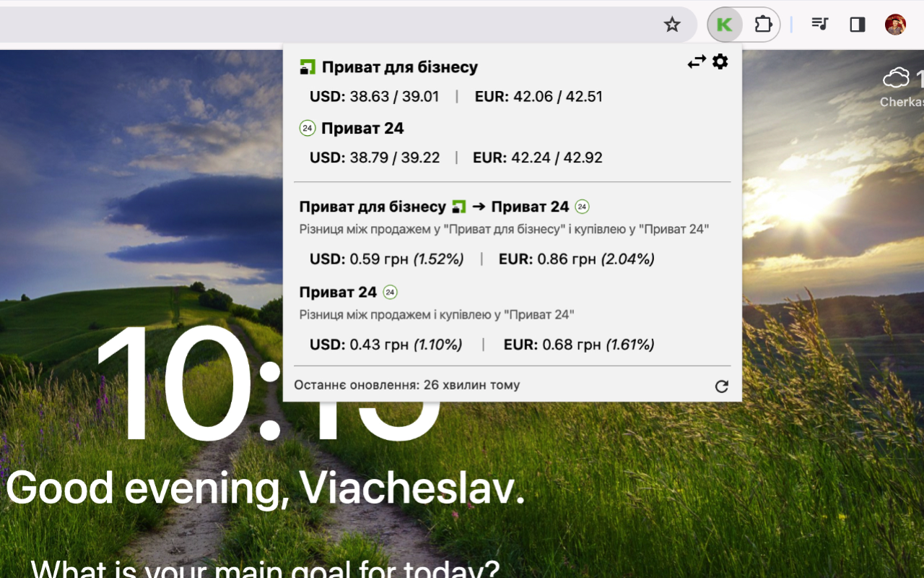Click the weather cloud icon
This screenshot has height=578, width=924.
point(897,77)
